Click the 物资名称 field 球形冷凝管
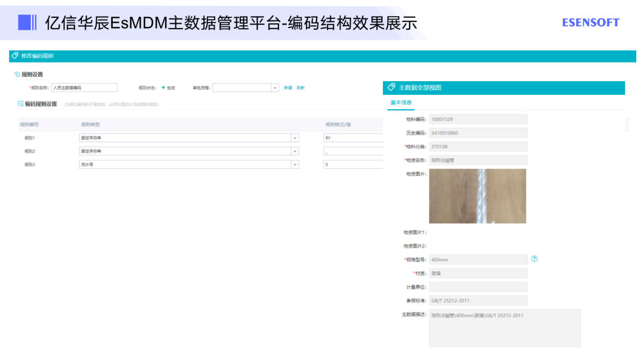 pos(478,160)
